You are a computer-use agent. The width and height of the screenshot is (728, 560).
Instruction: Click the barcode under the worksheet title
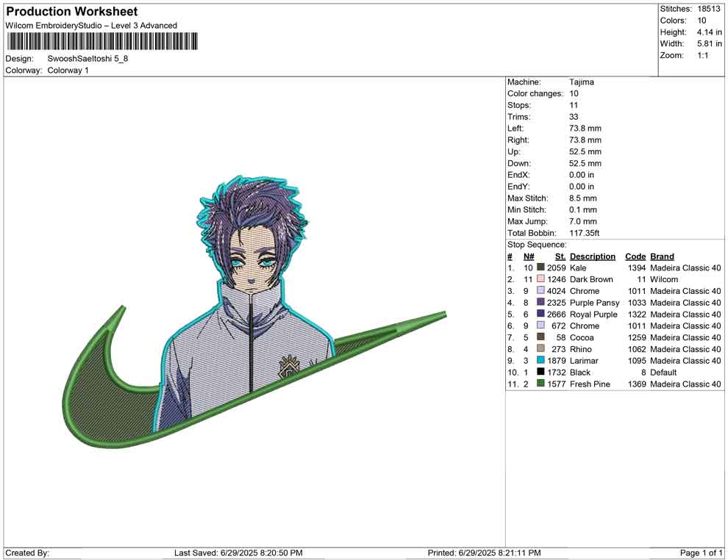pos(102,41)
